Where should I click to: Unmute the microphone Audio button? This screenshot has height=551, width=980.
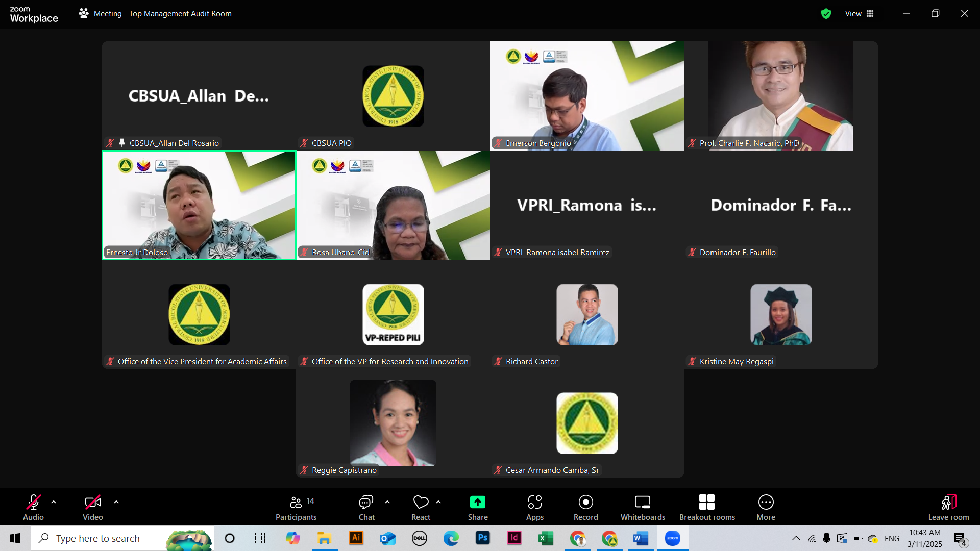tap(33, 508)
